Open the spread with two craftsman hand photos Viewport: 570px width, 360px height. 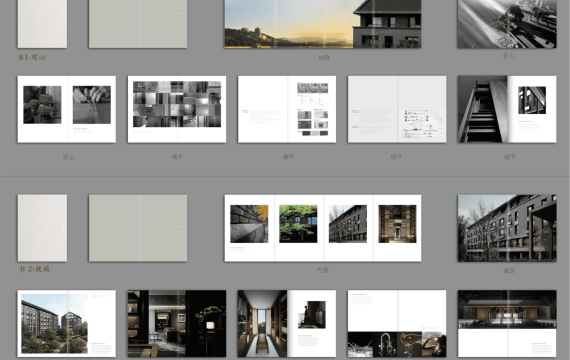point(67,109)
